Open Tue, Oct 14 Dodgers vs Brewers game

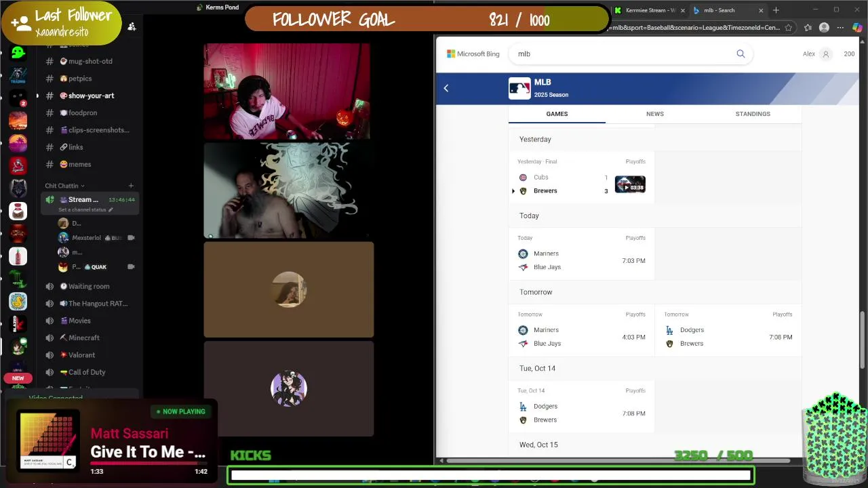tap(581, 407)
